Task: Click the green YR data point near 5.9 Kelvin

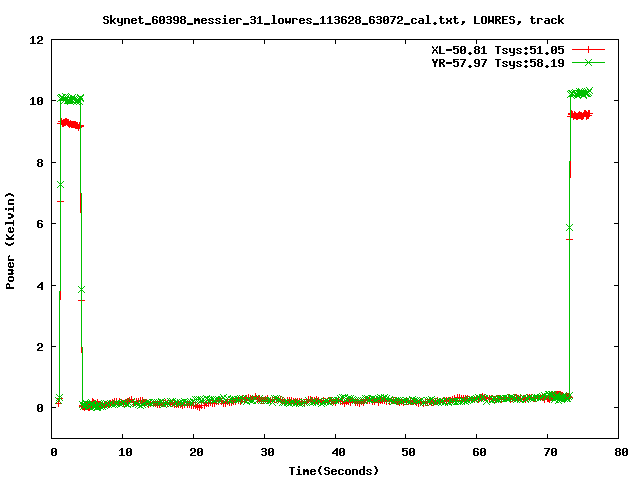Action: (569, 227)
